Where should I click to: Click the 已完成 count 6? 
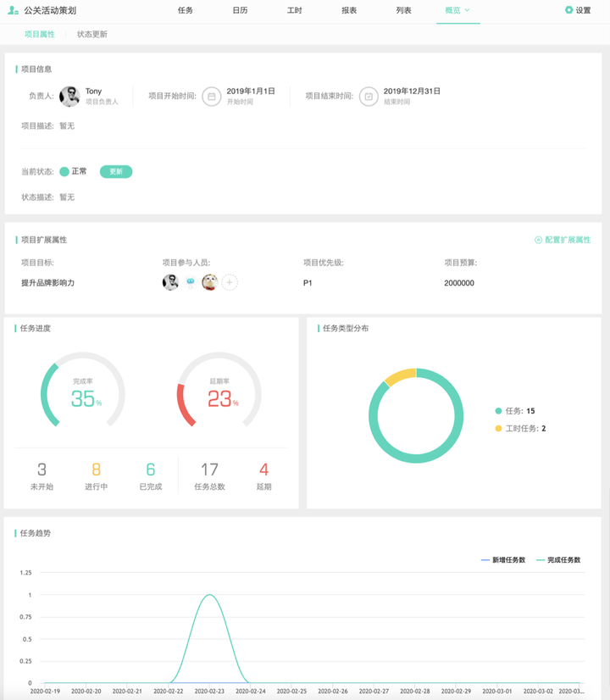[150, 469]
